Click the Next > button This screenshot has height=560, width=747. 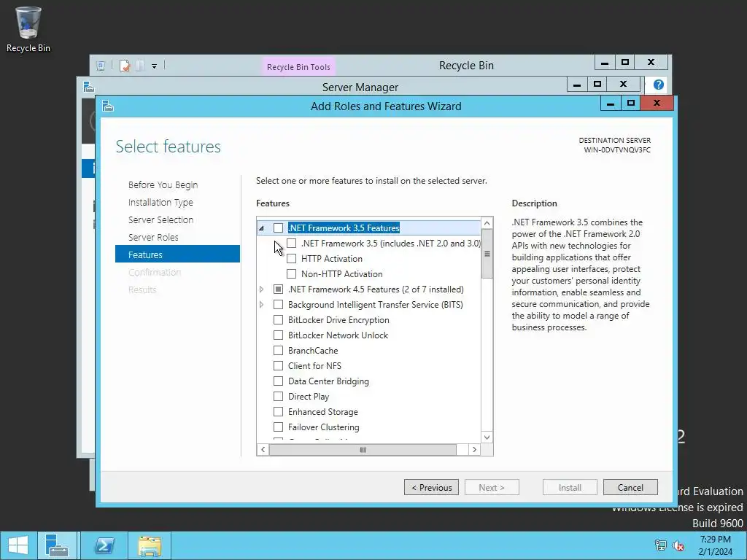[x=492, y=488]
